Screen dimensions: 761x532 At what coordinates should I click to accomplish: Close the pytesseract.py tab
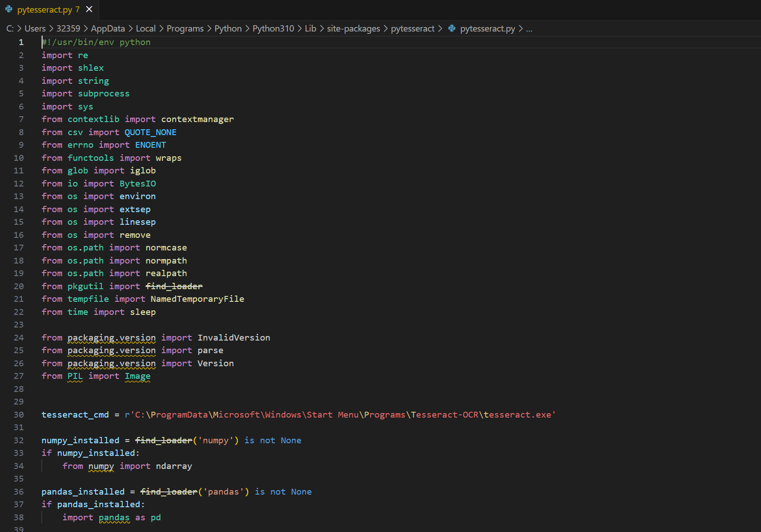coord(89,9)
